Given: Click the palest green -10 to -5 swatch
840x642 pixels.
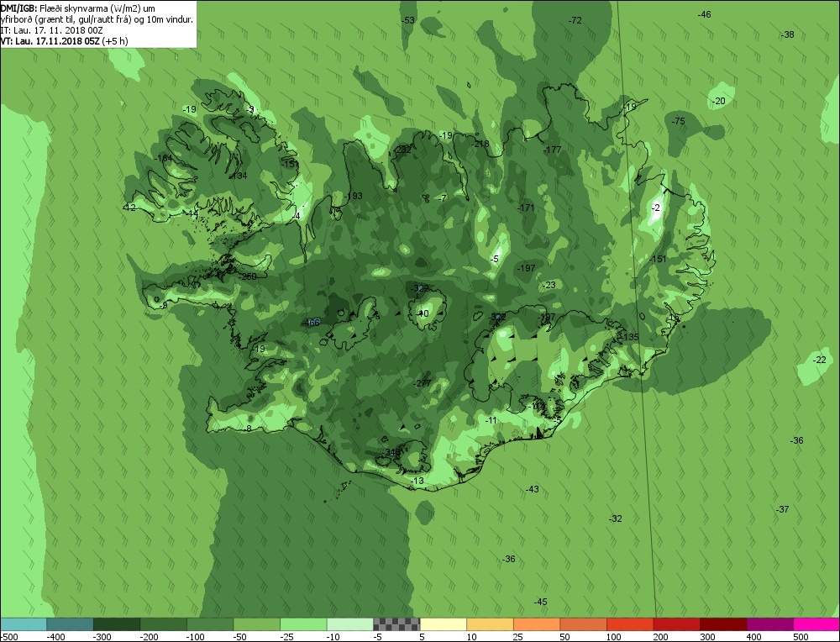Looking at the screenshot, I should pyautogui.click(x=349, y=624).
